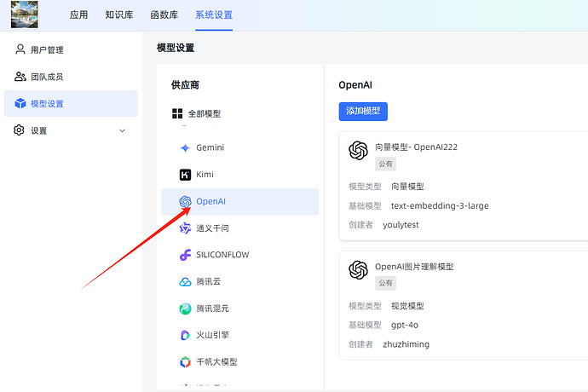This screenshot has width=588, height=392.
Task: Open the OpenAI图片理解模型 card title
Action: point(414,267)
